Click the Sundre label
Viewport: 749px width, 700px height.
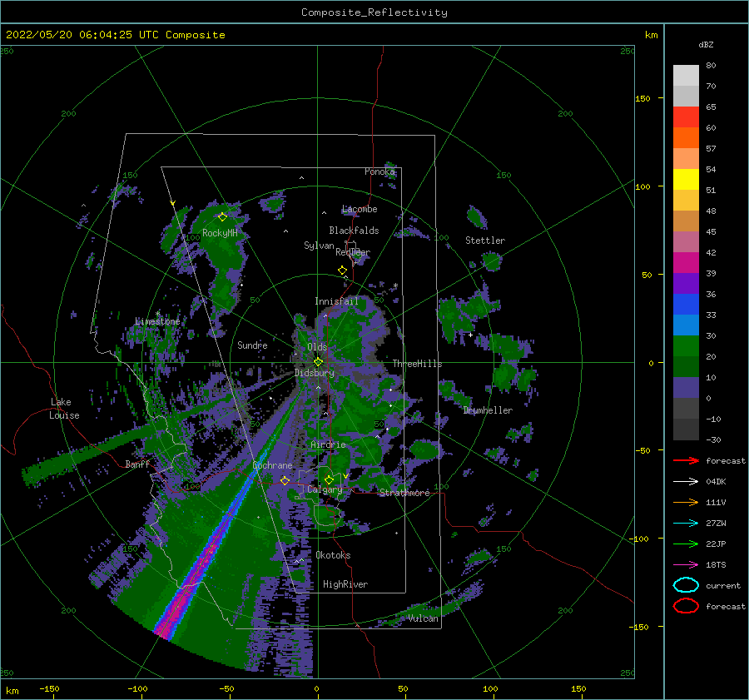click(252, 345)
